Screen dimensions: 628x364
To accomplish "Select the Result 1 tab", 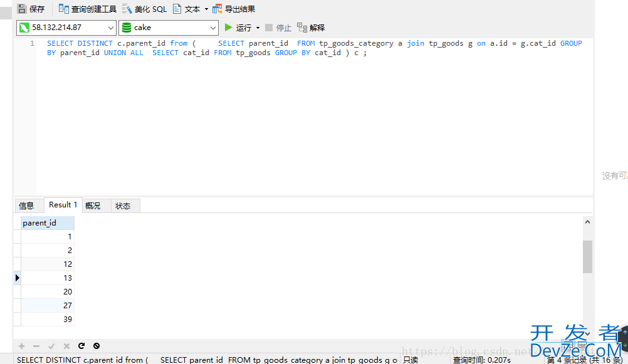I will pos(63,205).
